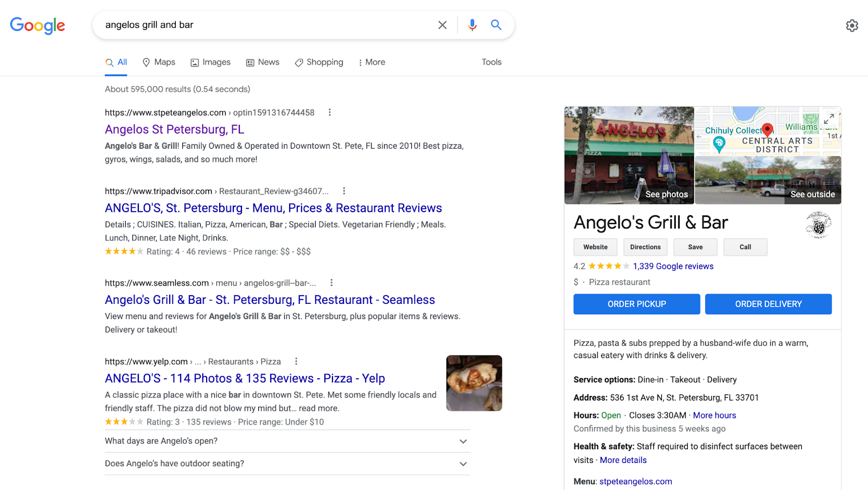Click the Google logo
Viewport: 868px width, 490px height.
click(37, 25)
